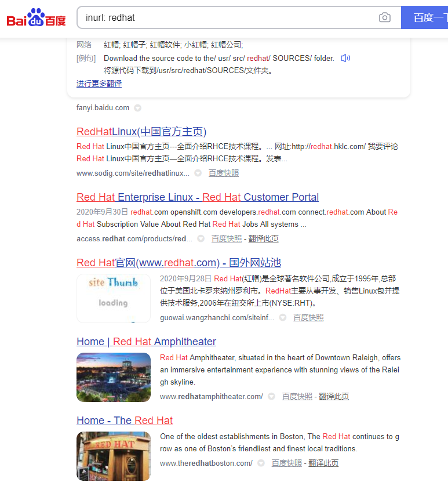448x489 pixels.
Task: Open 百度快照 for access.redhat.com result
Action: click(227, 238)
